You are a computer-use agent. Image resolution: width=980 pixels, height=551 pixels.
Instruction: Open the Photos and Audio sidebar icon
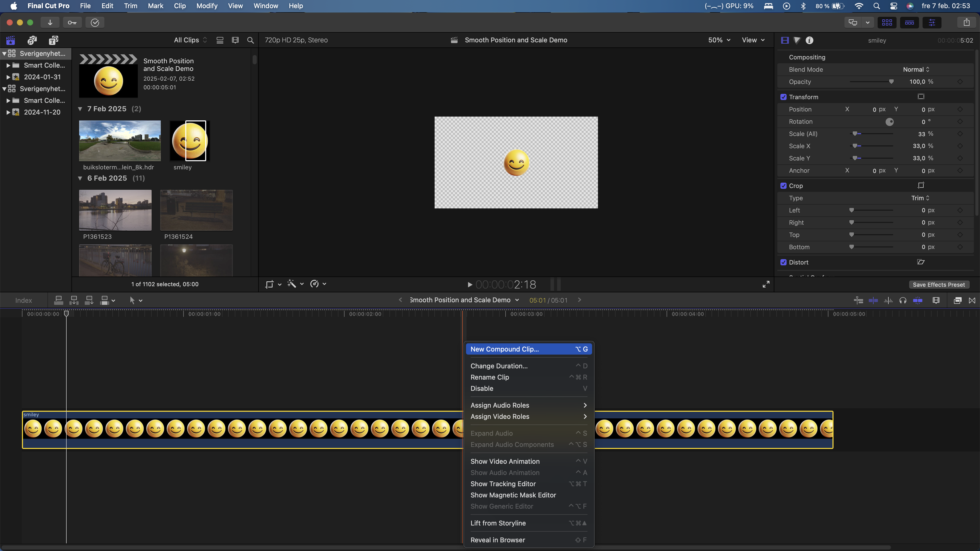(x=32, y=40)
